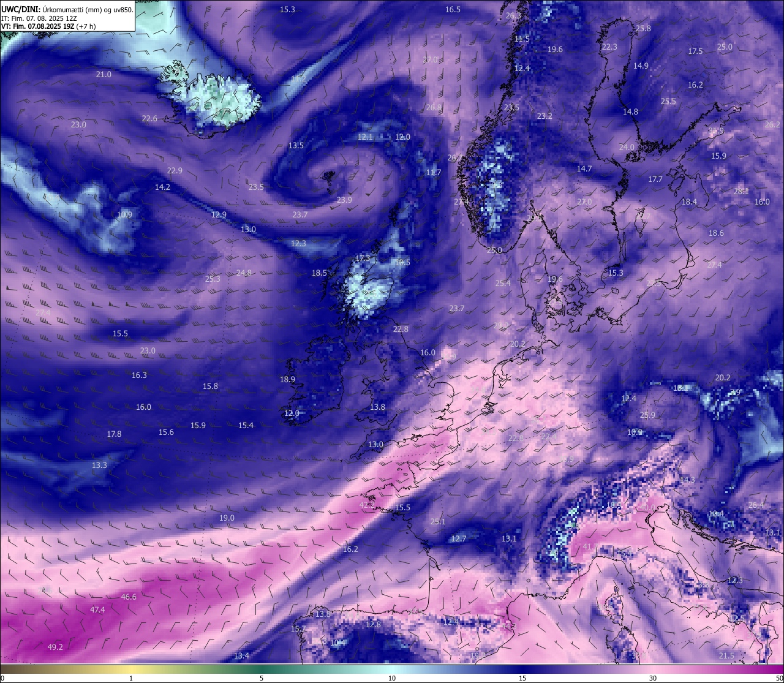Click the 25.4 value in the North Sea
Image resolution: width=784 pixels, height=683 pixels.
pos(503,283)
